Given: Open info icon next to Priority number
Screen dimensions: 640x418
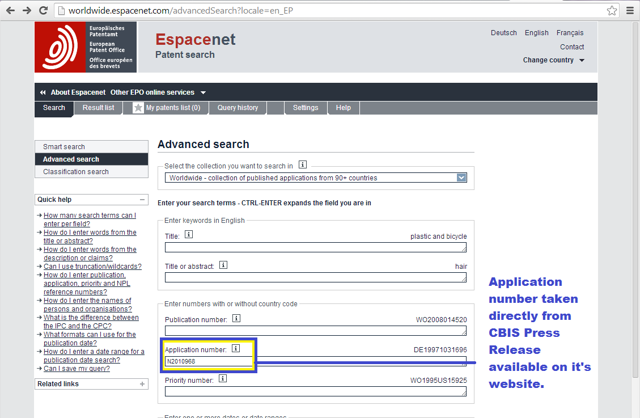Looking at the screenshot, I should [x=222, y=378].
